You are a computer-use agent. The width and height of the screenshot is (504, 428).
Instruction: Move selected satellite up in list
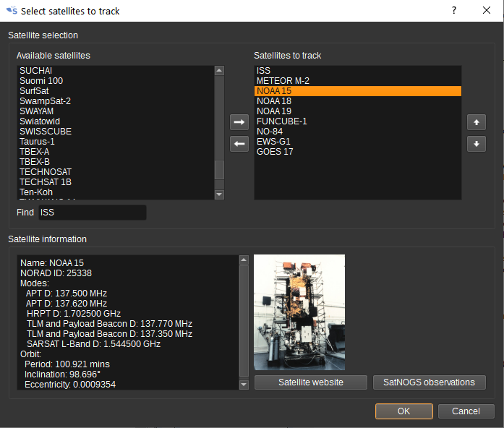pyautogui.click(x=476, y=122)
